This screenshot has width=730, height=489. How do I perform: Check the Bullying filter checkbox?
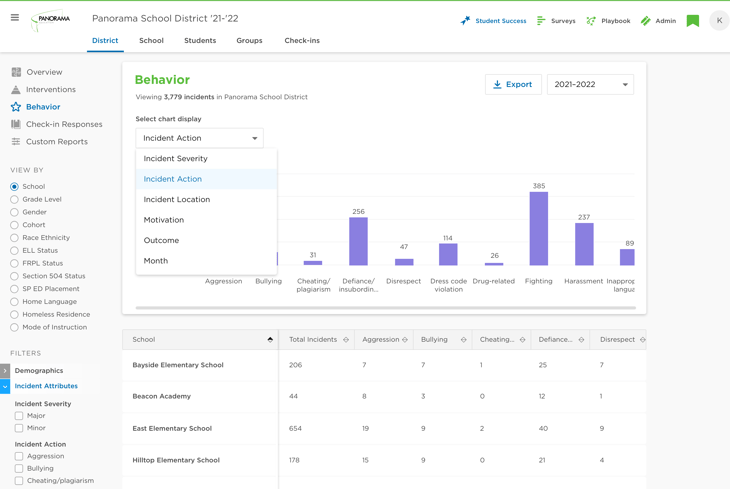(19, 468)
